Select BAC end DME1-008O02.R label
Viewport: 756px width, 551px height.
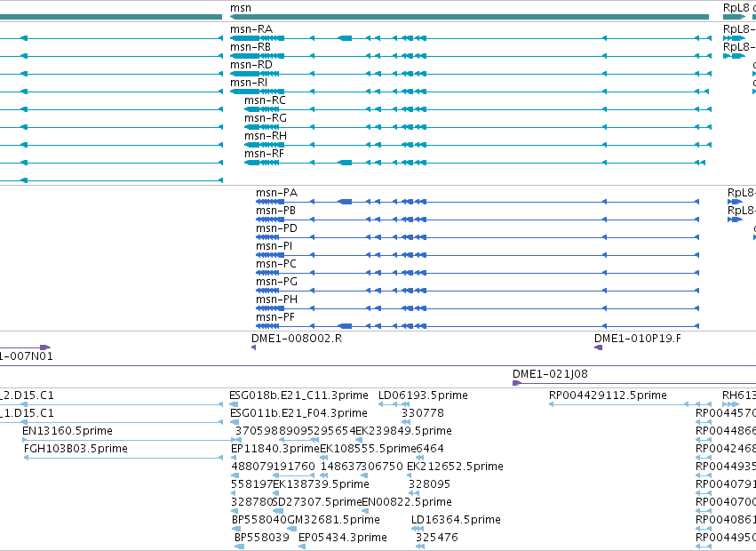coord(297,339)
